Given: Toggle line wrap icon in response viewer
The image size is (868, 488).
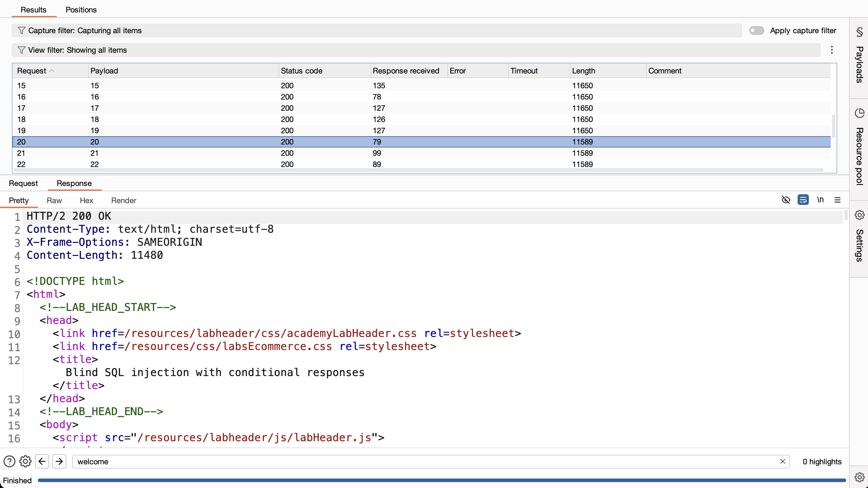Looking at the screenshot, I should coord(803,200).
